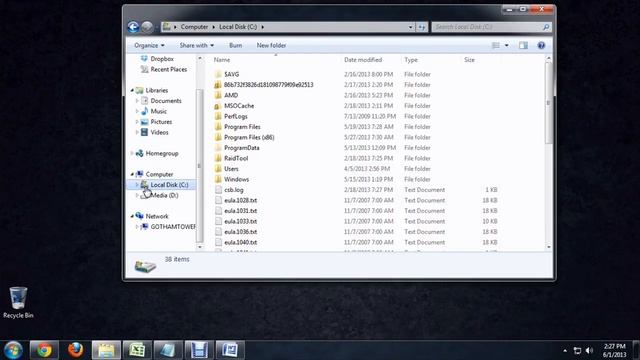This screenshot has height=360, width=640.
Task: Select the eula.1040.txt file name
Action: pyautogui.click(x=240, y=242)
